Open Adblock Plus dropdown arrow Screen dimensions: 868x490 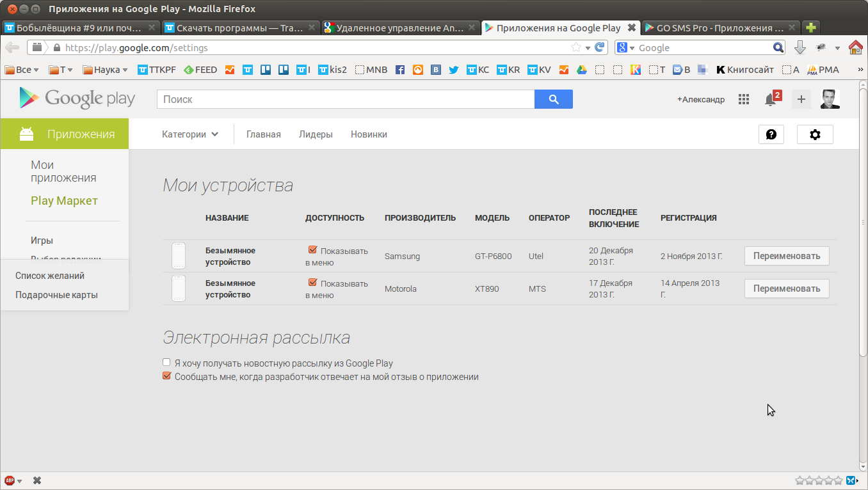coord(20,481)
